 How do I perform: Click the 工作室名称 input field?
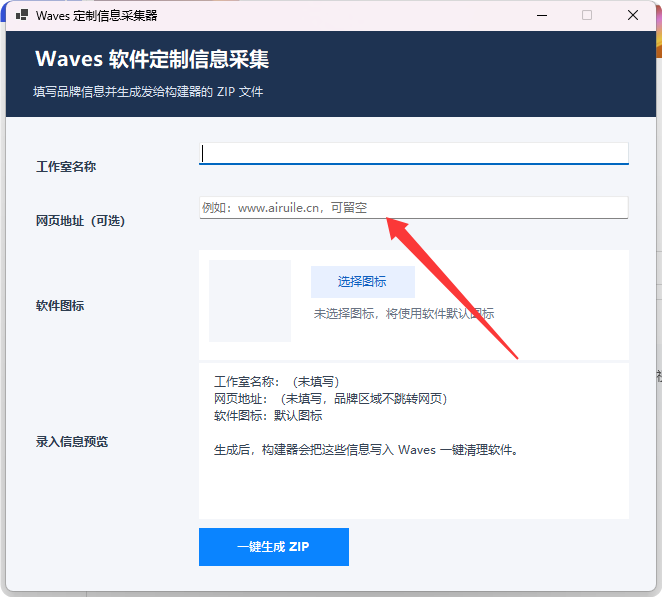coord(414,154)
